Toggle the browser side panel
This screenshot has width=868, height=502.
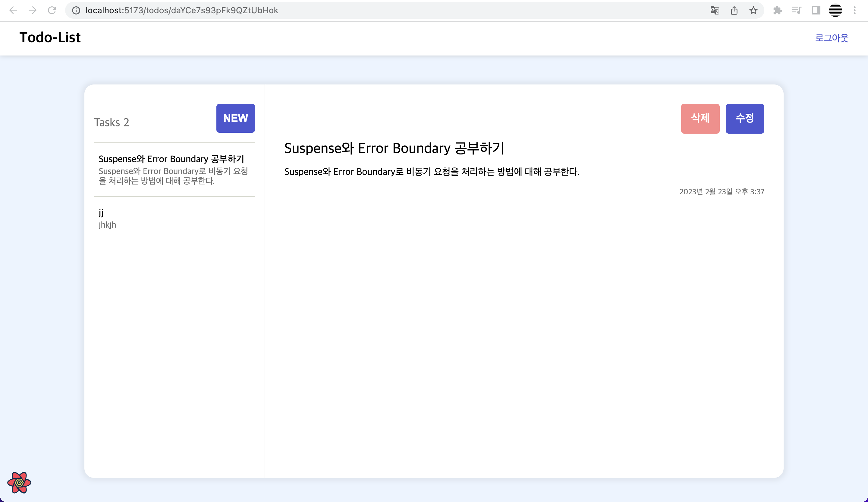(816, 10)
